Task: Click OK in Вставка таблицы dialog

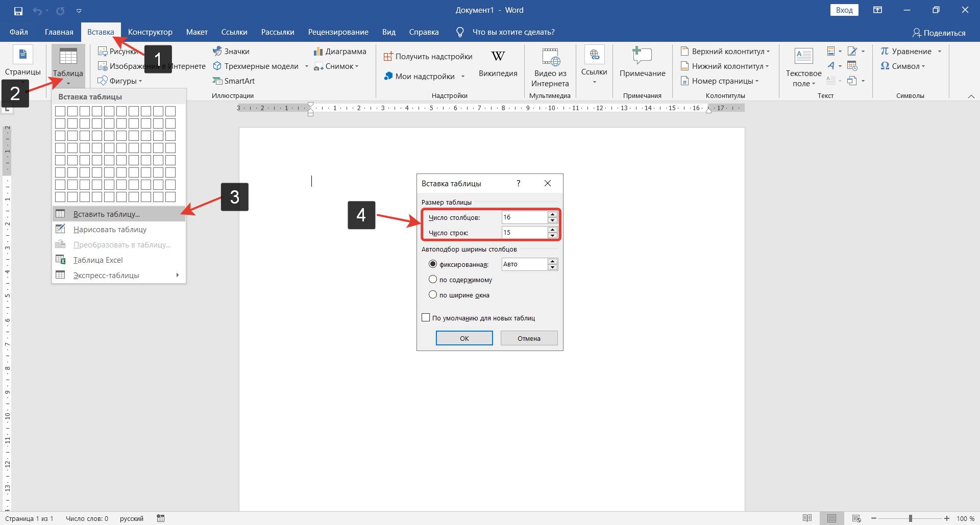Action: [464, 338]
